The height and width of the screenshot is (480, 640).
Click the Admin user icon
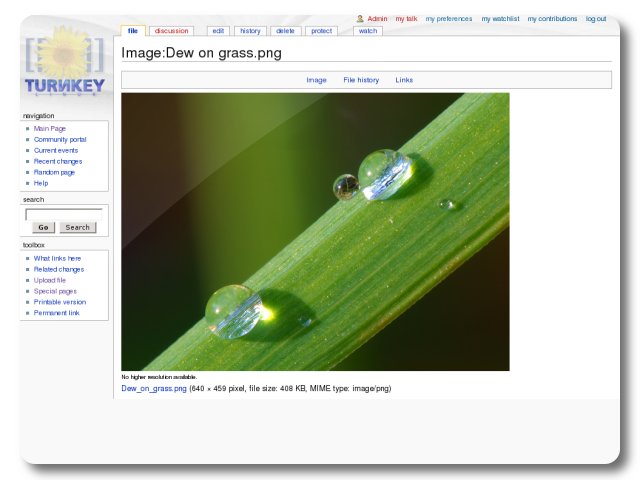[x=360, y=19]
